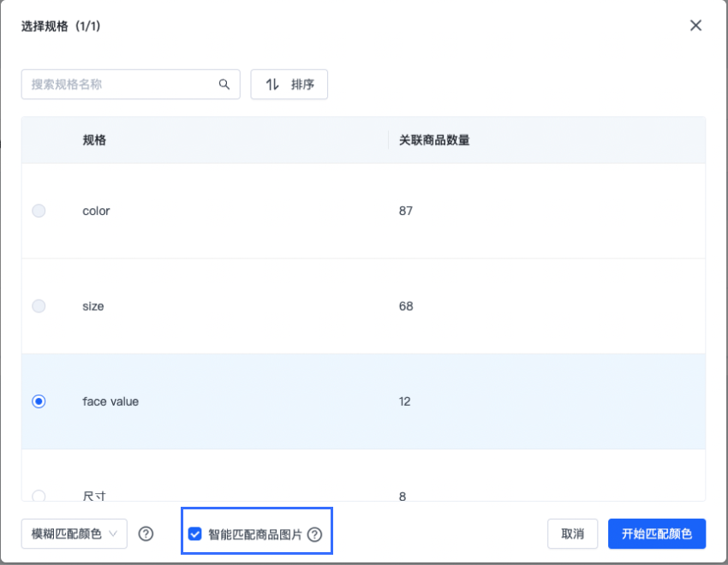Click the sort arrows icon

(272, 85)
